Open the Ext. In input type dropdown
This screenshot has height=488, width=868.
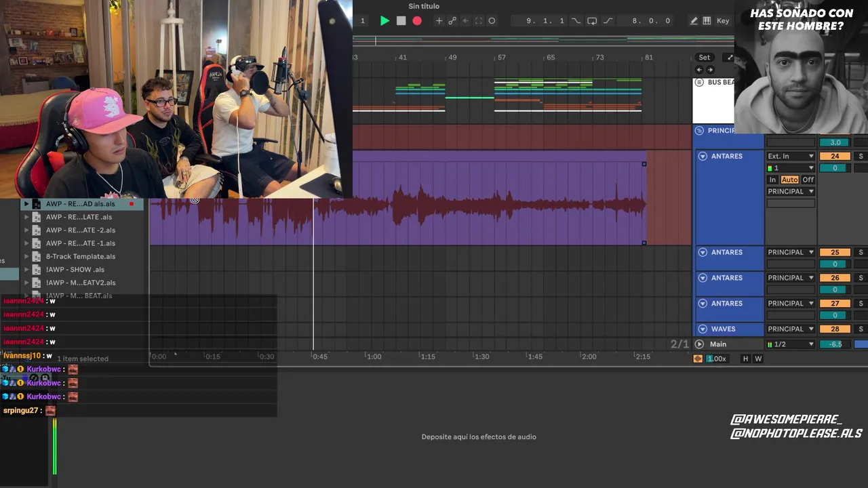[791, 157]
